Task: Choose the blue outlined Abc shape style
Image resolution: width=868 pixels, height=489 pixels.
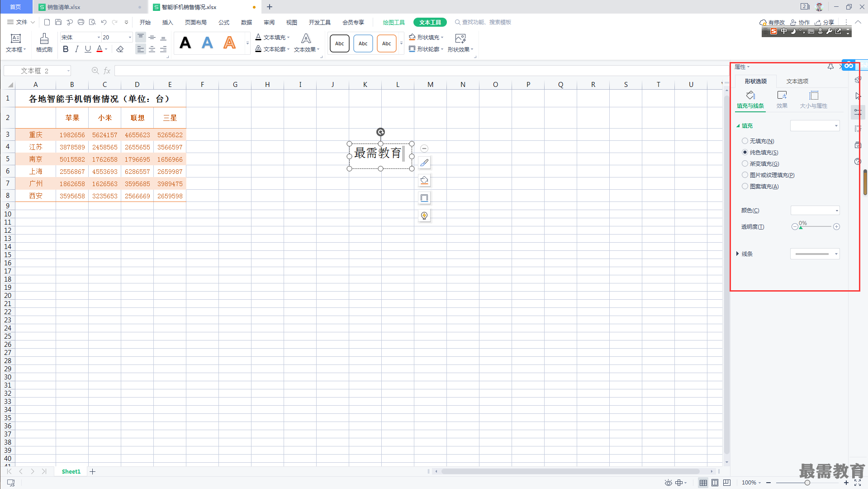Action: [x=363, y=43]
